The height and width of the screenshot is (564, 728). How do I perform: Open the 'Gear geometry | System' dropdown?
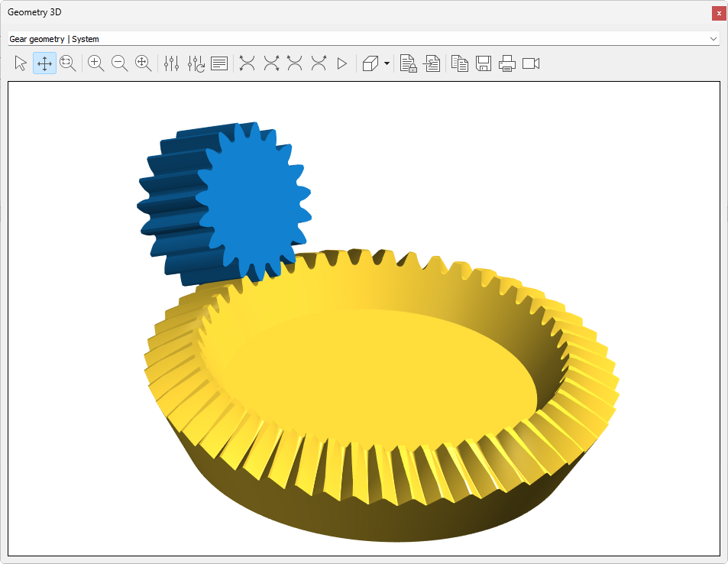(364, 38)
